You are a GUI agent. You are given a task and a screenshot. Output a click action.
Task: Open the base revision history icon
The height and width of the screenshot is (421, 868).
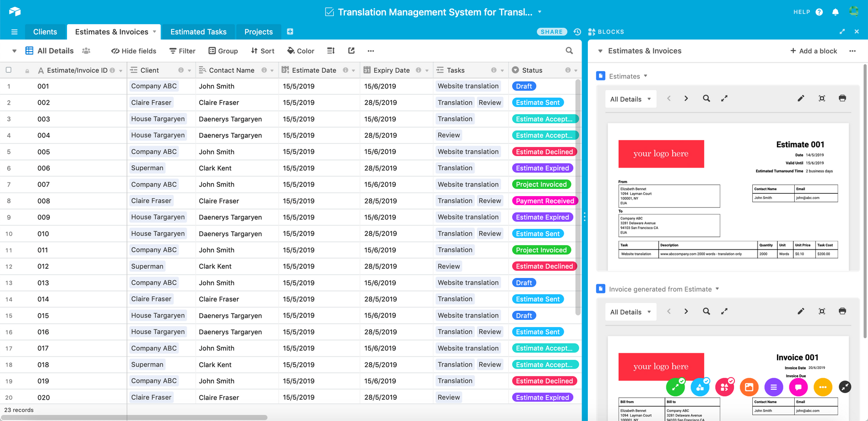577,32
